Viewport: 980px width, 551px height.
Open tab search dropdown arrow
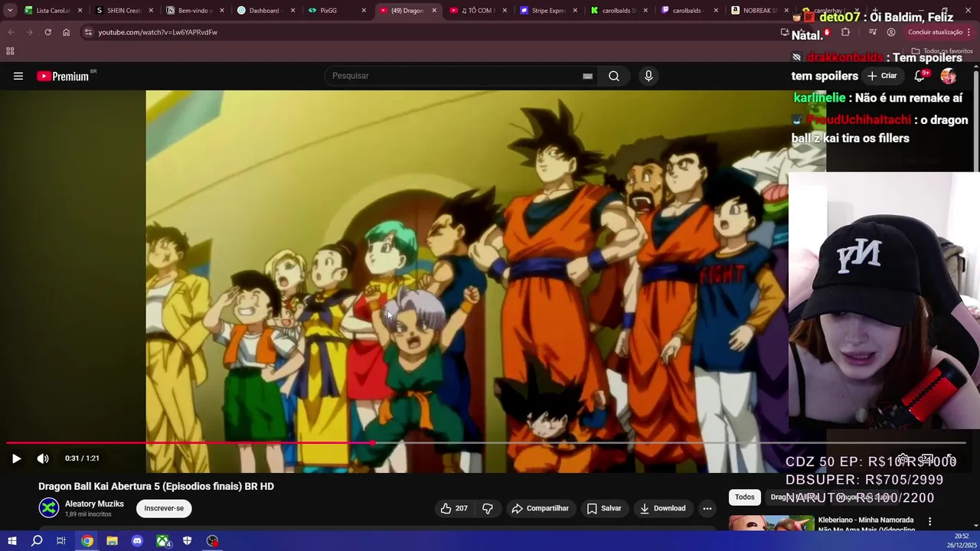[9, 11]
